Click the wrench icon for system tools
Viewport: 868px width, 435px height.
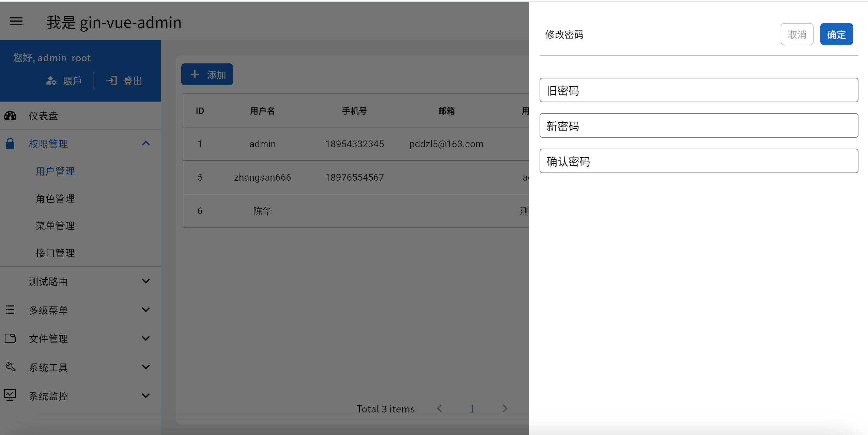(10, 367)
